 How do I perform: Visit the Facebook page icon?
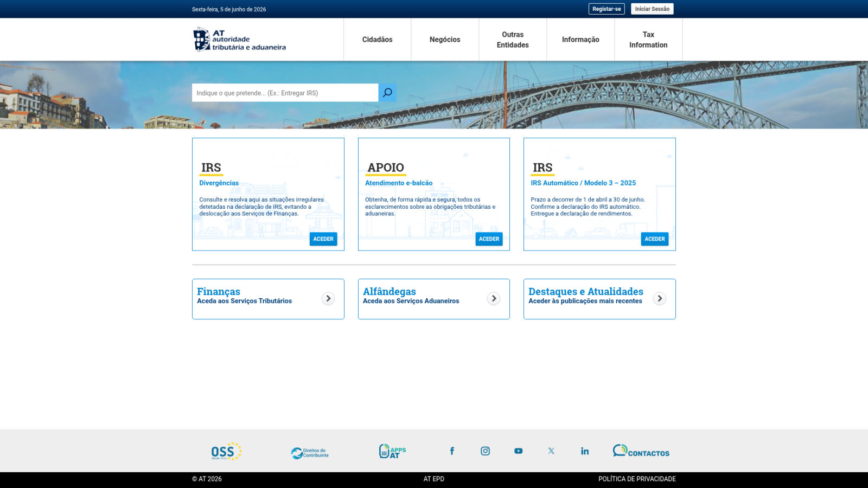coord(452,451)
